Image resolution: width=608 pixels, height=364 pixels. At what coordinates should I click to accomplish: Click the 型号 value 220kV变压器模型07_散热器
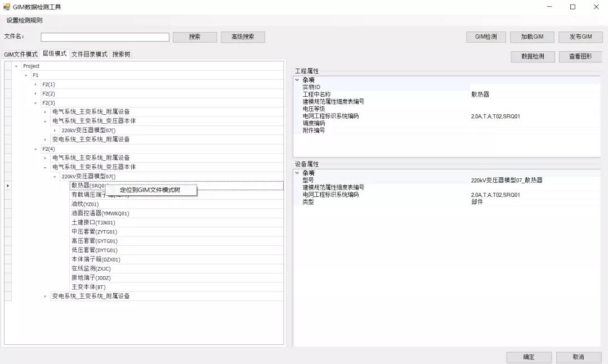pyautogui.click(x=507, y=180)
